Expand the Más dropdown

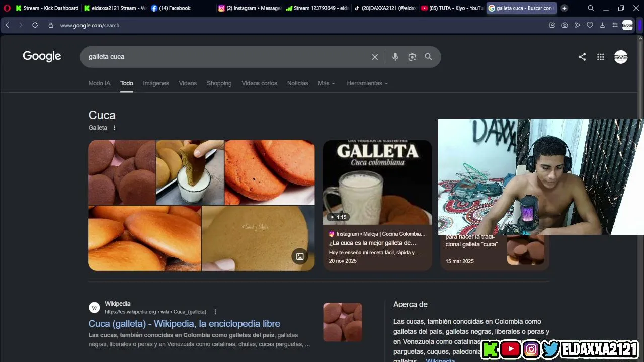click(327, 83)
